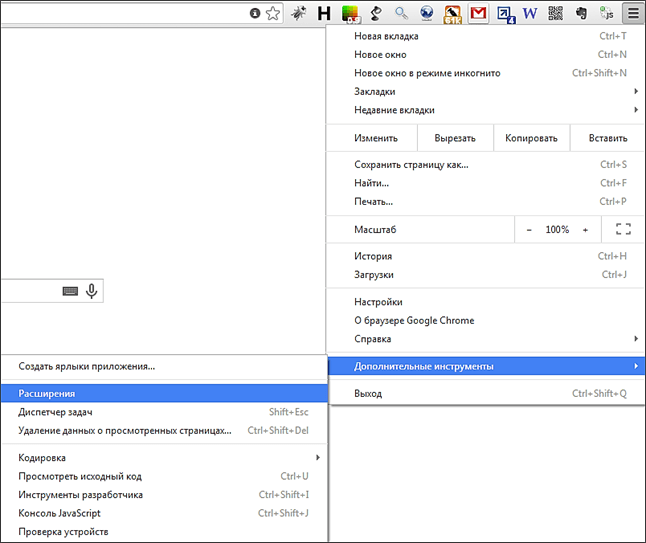Decrease zoom with the minus button
The height and width of the screenshot is (543, 646).
click(x=530, y=229)
